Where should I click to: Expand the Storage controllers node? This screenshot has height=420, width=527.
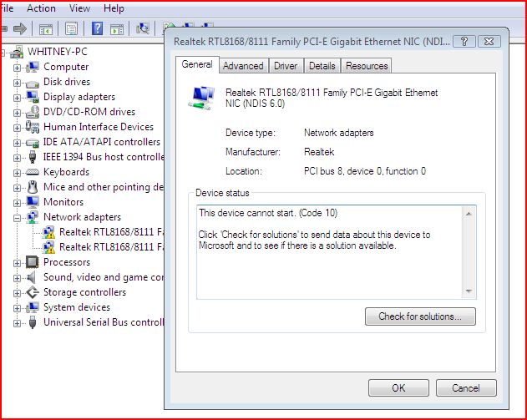tap(17, 293)
